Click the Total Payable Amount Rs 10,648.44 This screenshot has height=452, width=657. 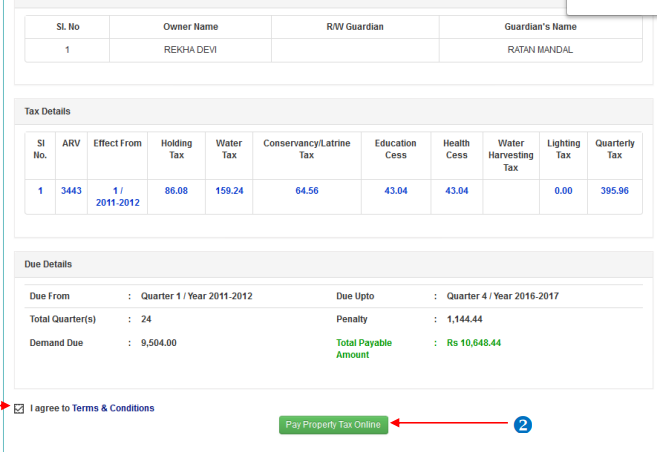tap(474, 343)
